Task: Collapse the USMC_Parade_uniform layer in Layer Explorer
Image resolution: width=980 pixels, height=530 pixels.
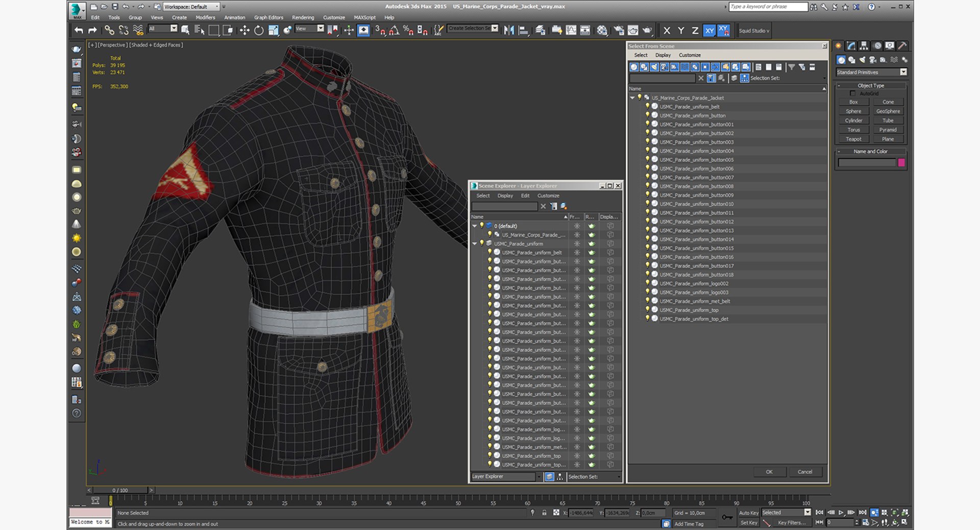Action: coord(475,244)
